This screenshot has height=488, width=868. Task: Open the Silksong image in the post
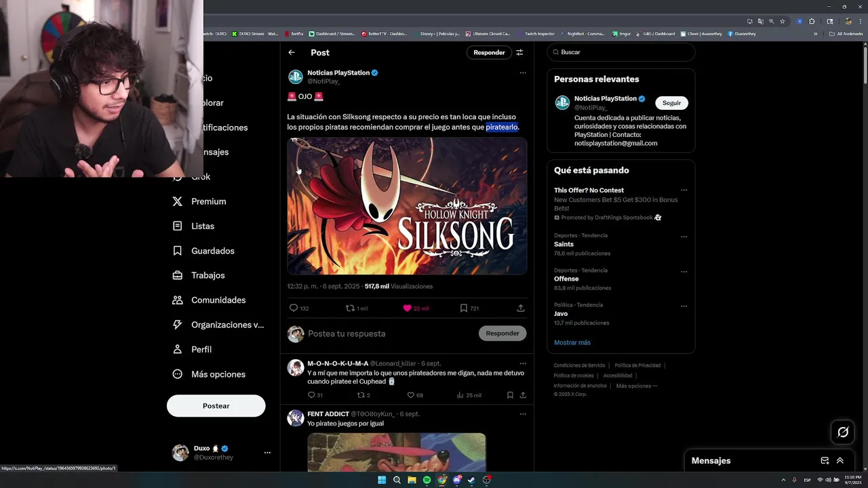(407, 206)
